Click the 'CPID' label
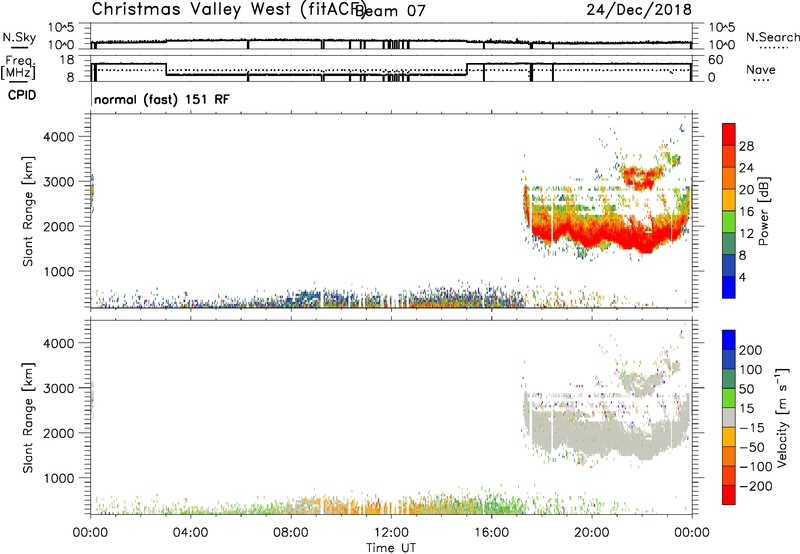The height and width of the screenshot is (554, 800). [22, 95]
